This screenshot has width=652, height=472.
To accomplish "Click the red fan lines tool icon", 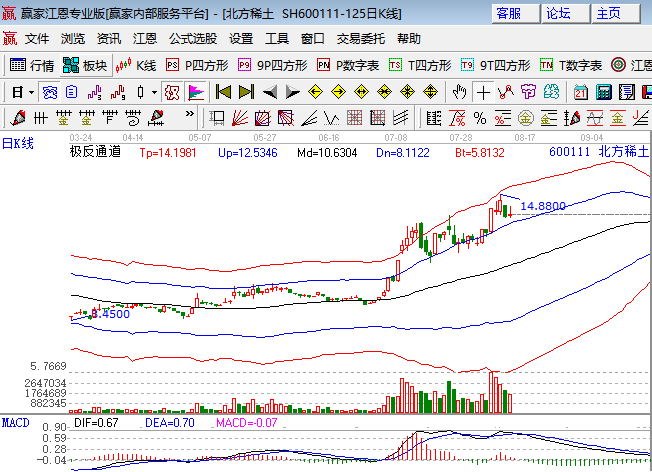I will point(240,118).
